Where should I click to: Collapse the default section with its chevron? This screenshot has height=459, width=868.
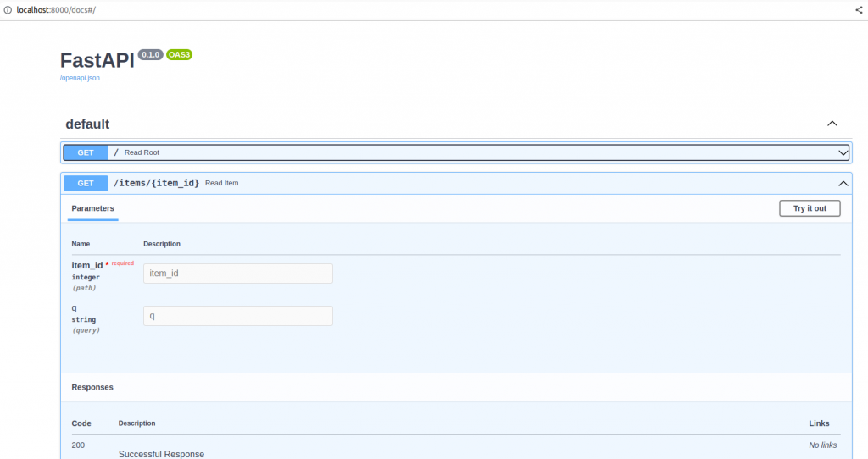tap(832, 124)
